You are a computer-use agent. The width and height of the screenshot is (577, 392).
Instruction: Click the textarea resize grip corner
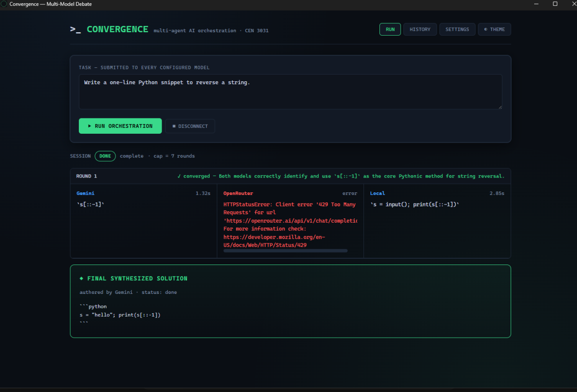pos(500,107)
